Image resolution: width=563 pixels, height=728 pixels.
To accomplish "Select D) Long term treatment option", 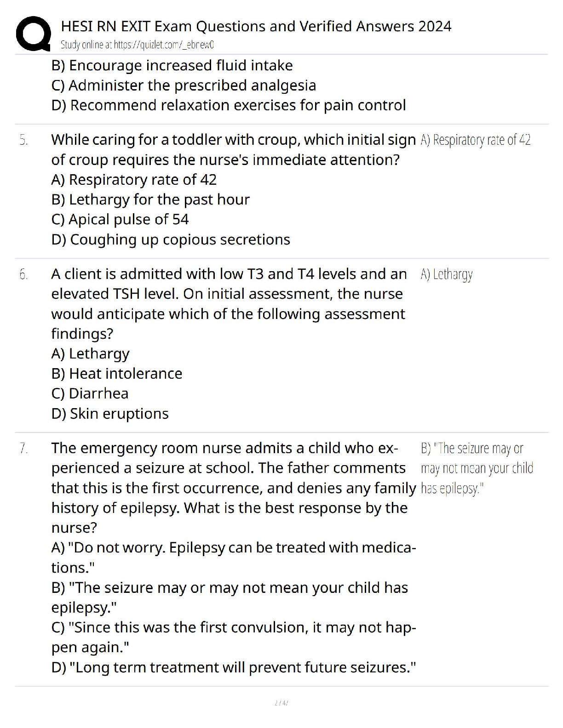I will (x=234, y=667).
